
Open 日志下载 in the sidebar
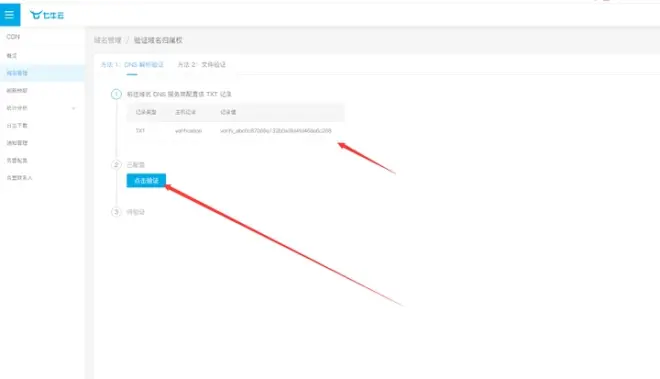click(x=17, y=125)
